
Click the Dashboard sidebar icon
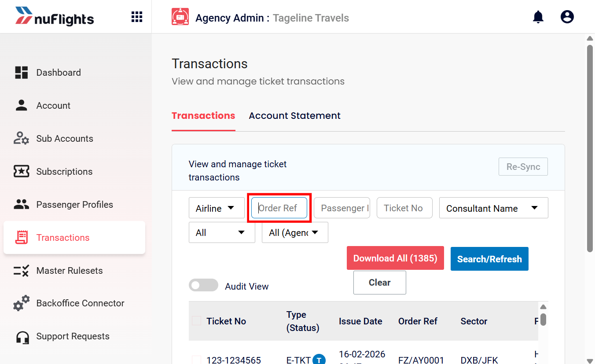tap(22, 73)
